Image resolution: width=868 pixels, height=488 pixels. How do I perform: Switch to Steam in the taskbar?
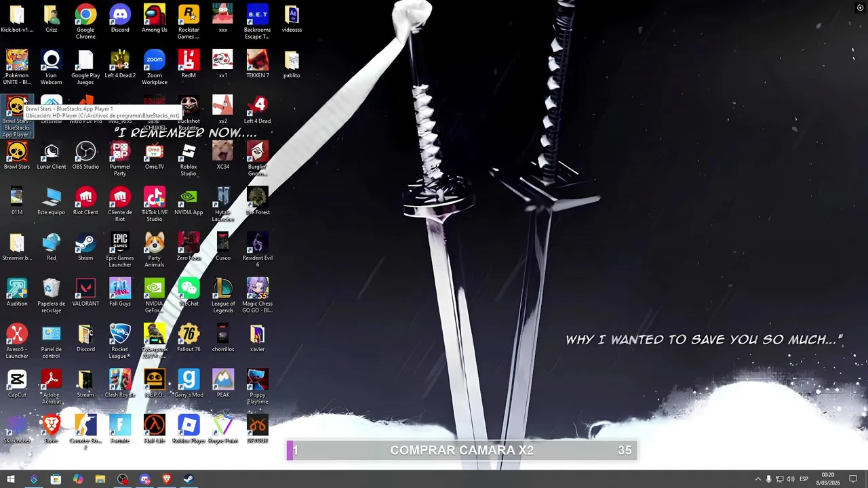189,479
